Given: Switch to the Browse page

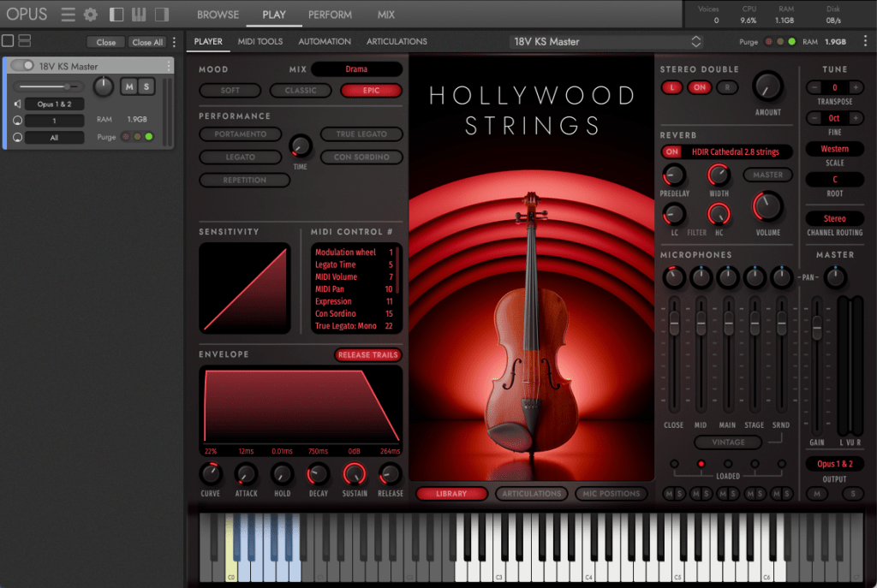Looking at the screenshot, I should pyautogui.click(x=218, y=15).
